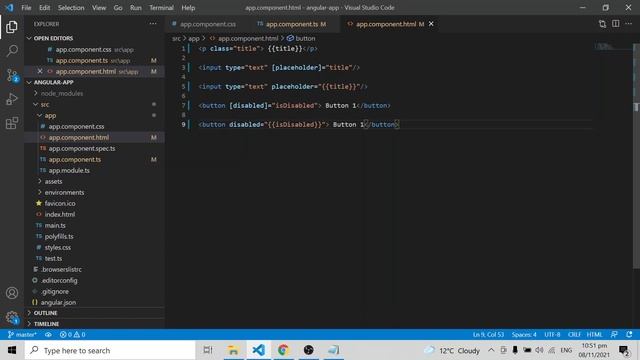Change indentation via Spaces: 4
Viewport: 640px width, 360px height.
pyautogui.click(x=524, y=334)
